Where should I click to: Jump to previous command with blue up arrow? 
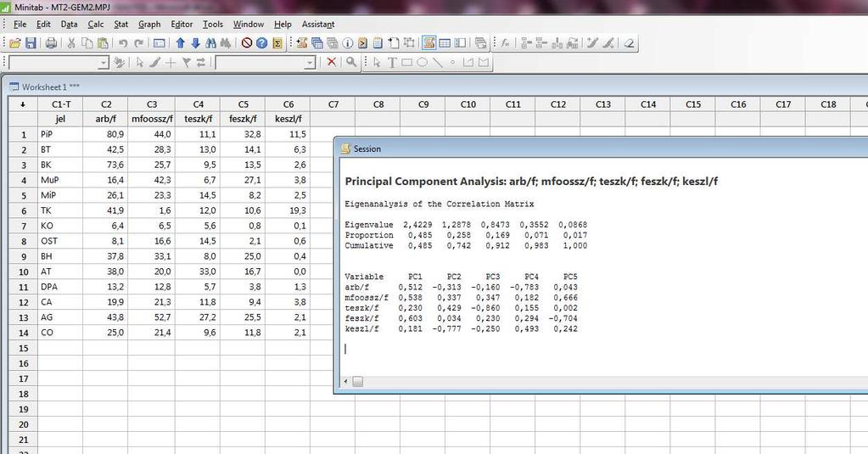(181, 43)
